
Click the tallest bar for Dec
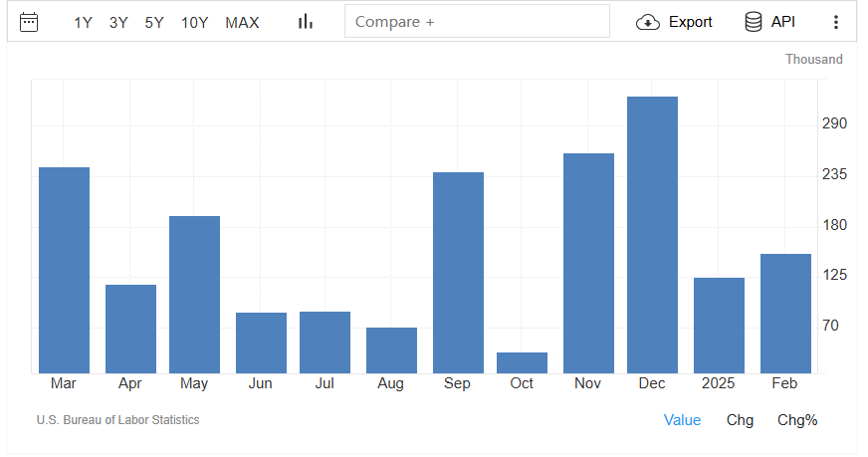pos(652,235)
